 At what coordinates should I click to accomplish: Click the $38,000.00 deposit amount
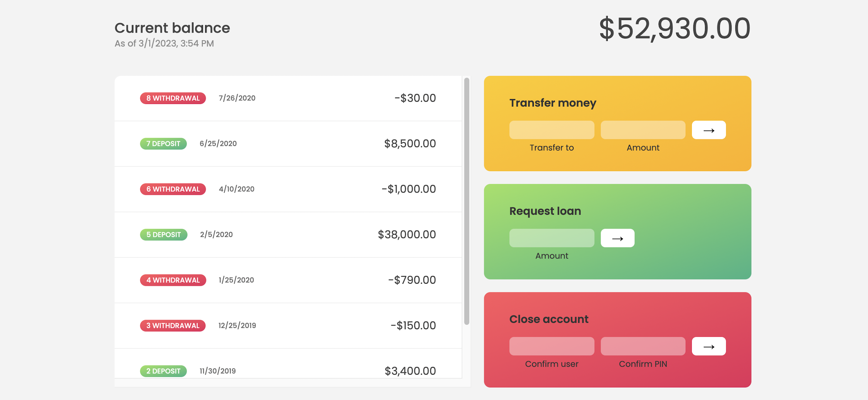[406, 234]
